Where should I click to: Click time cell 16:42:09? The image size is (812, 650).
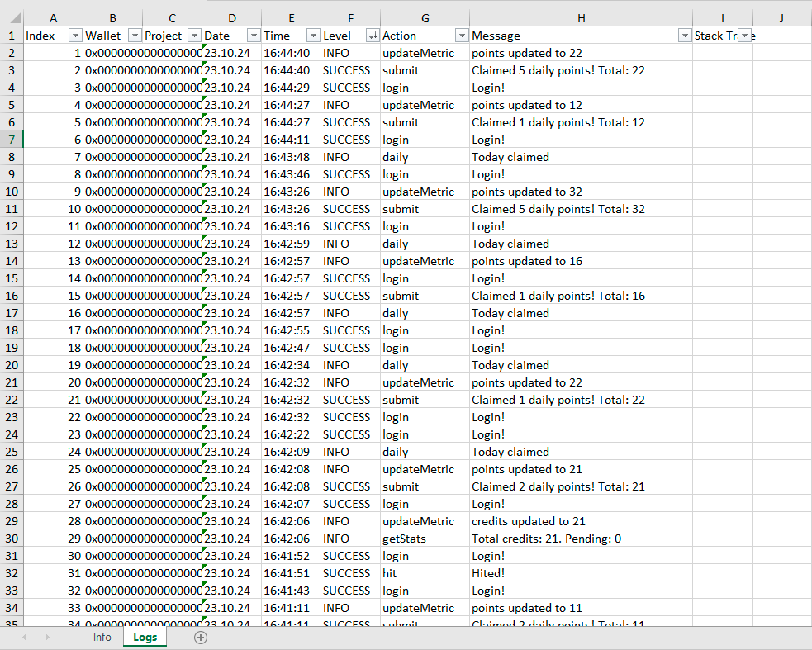pyautogui.click(x=291, y=452)
